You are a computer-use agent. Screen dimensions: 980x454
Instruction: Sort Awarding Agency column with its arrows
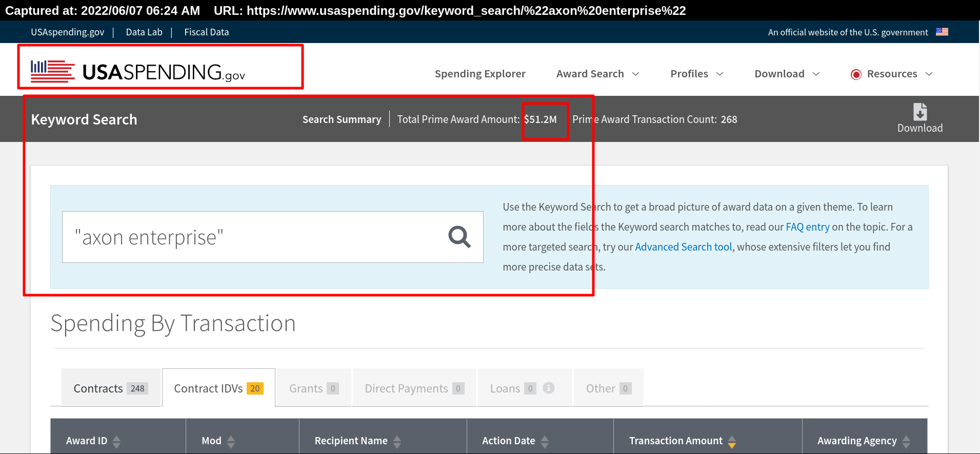click(x=906, y=441)
